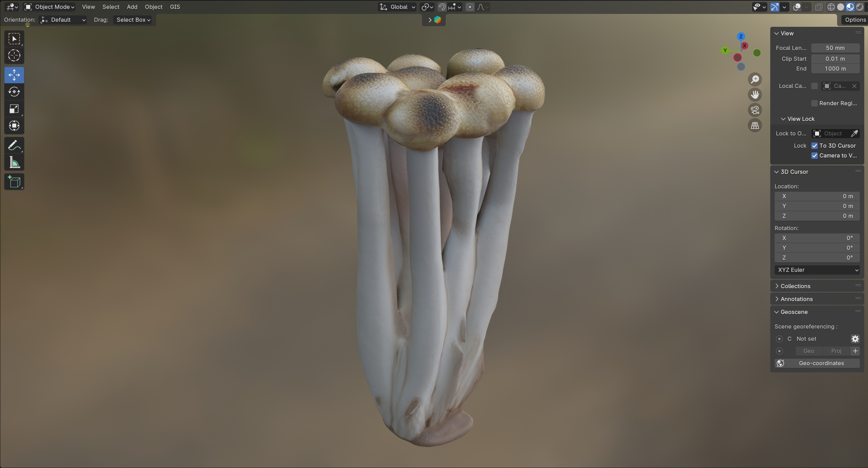Toggle camera view icon in viewport
The image size is (868, 468).
(755, 110)
